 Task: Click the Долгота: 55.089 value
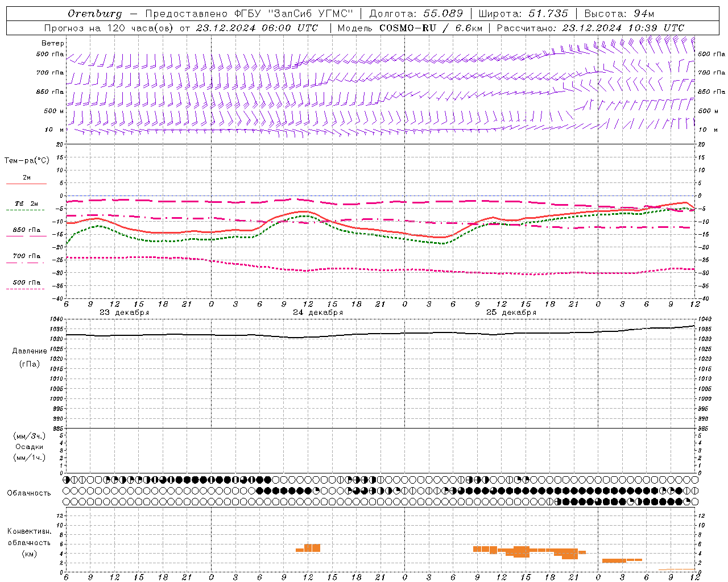pos(416,14)
